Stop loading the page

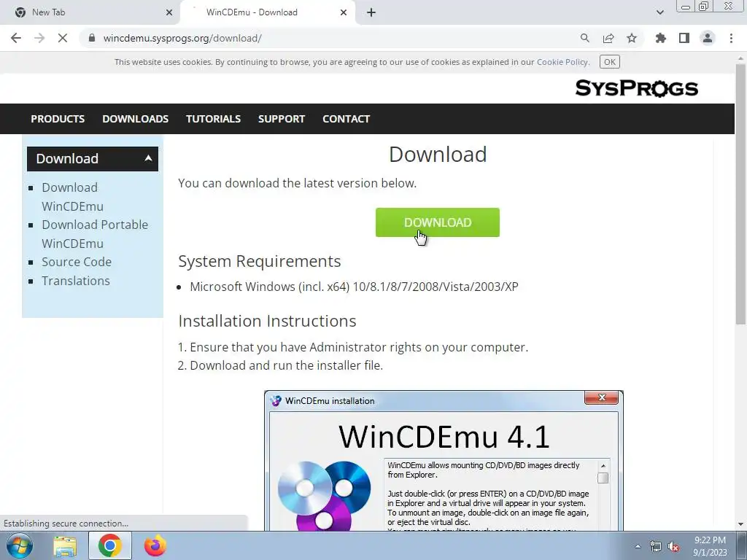pyautogui.click(x=63, y=38)
